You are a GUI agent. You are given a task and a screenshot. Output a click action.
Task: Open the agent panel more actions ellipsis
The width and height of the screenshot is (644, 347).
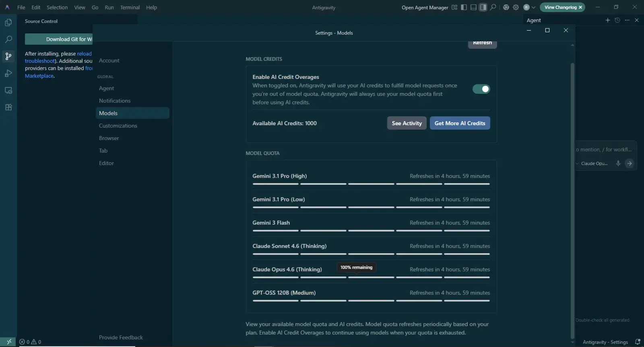click(x=627, y=20)
